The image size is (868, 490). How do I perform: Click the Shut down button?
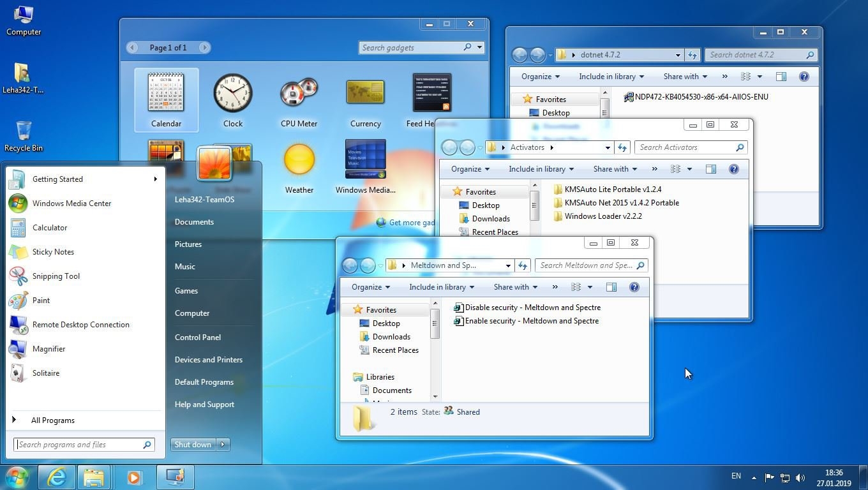click(193, 445)
